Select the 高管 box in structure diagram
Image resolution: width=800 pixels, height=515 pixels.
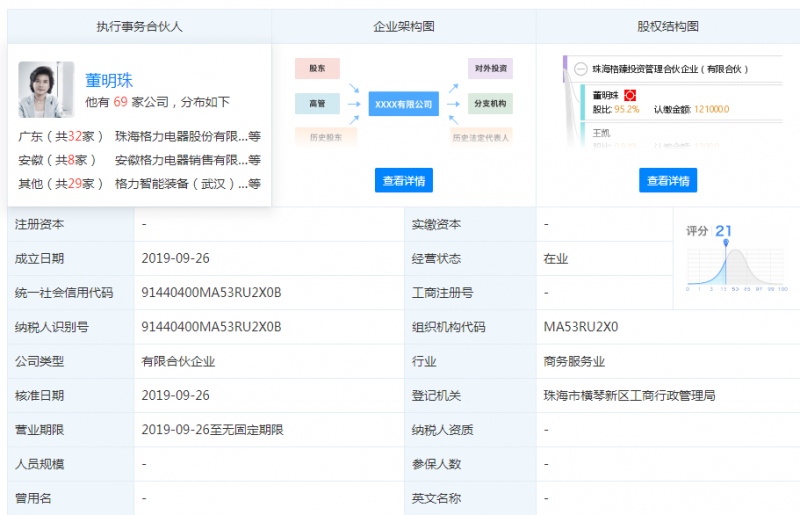[x=317, y=103]
